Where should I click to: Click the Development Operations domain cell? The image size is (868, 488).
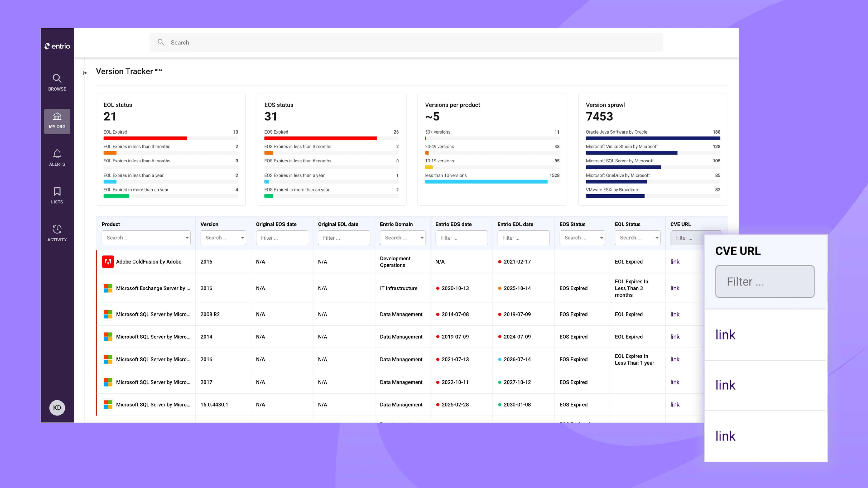tap(395, 262)
